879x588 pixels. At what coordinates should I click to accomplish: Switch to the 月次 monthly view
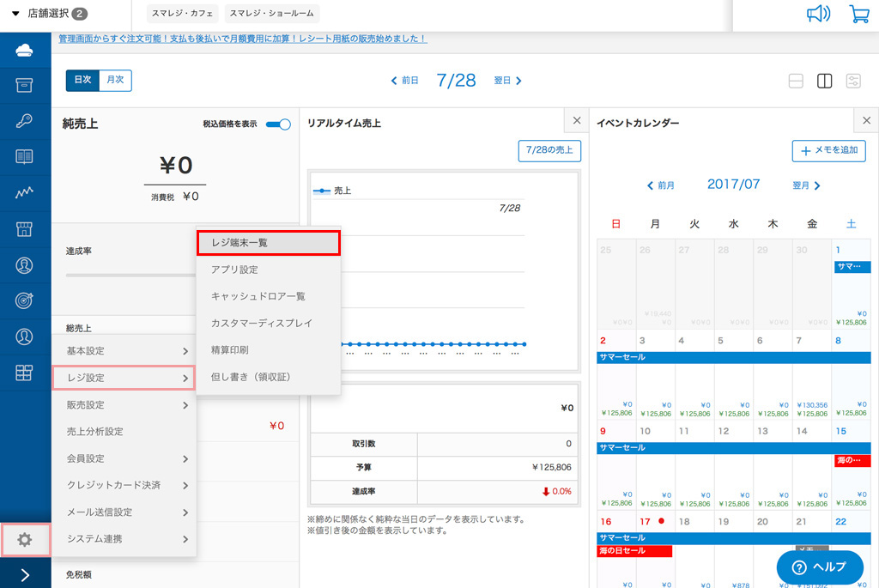[115, 80]
